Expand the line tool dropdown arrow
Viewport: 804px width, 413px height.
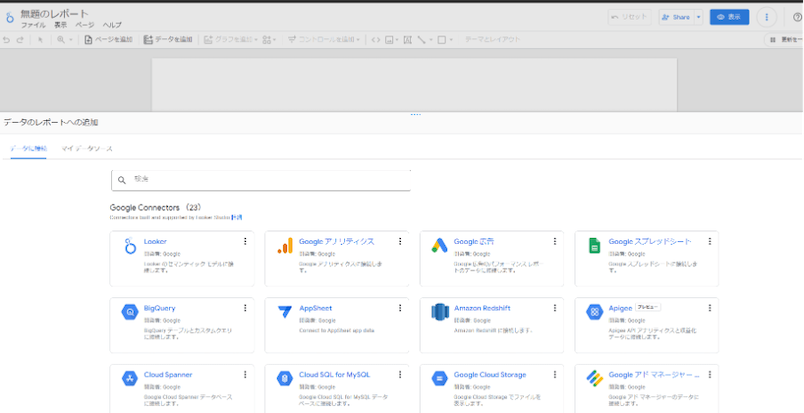pyautogui.click(x=431, y=40)
